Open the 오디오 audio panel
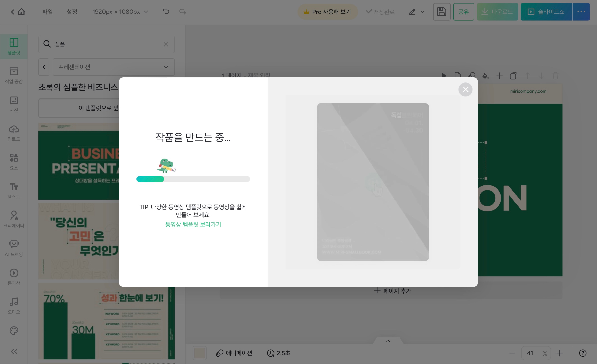 [x=14, y=306]
